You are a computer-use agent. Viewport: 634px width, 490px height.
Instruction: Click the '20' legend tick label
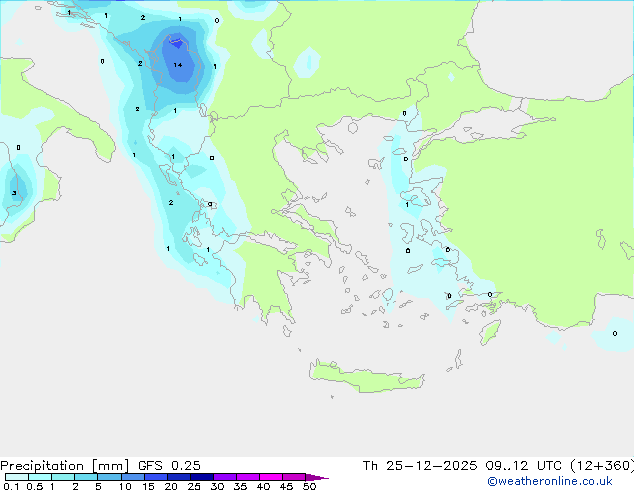click(x=171, y=486)
